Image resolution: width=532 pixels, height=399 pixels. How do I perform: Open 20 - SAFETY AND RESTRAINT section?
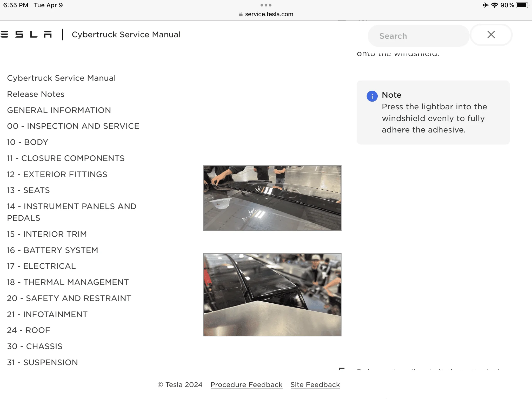click(x=69, y=298)
